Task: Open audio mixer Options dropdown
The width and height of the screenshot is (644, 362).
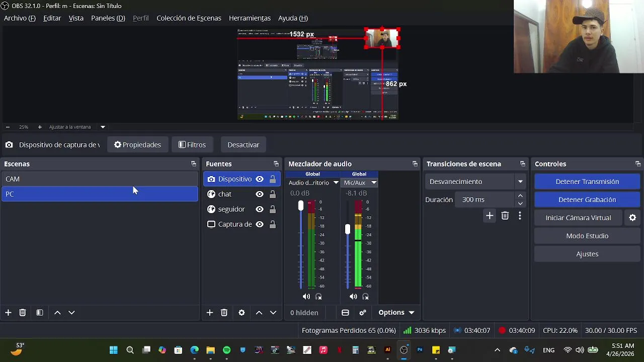Action: tap(396, 313)
